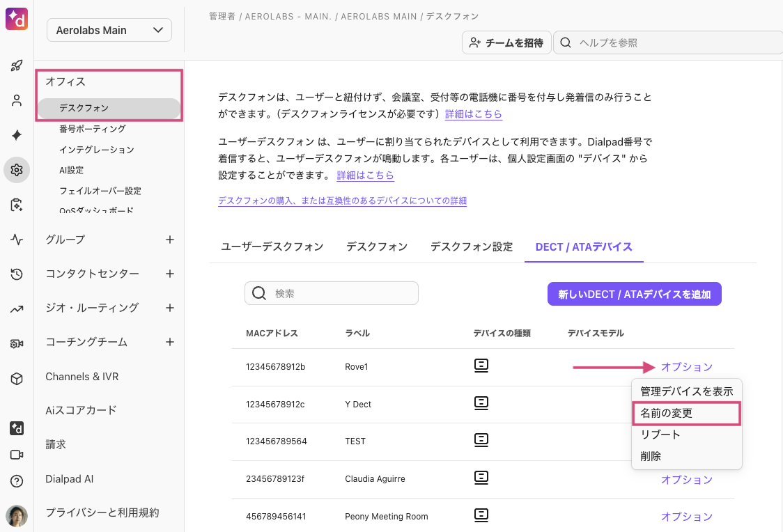
Task: Click MAC address 12345678912b
Action: tap(275, 367)
